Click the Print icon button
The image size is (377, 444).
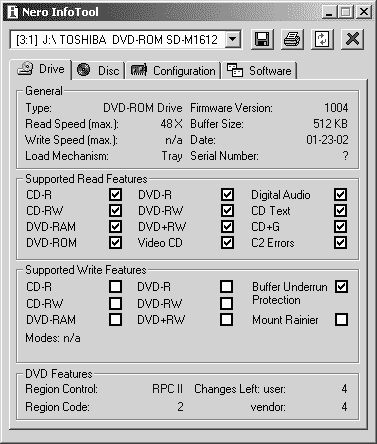[292, 39]
